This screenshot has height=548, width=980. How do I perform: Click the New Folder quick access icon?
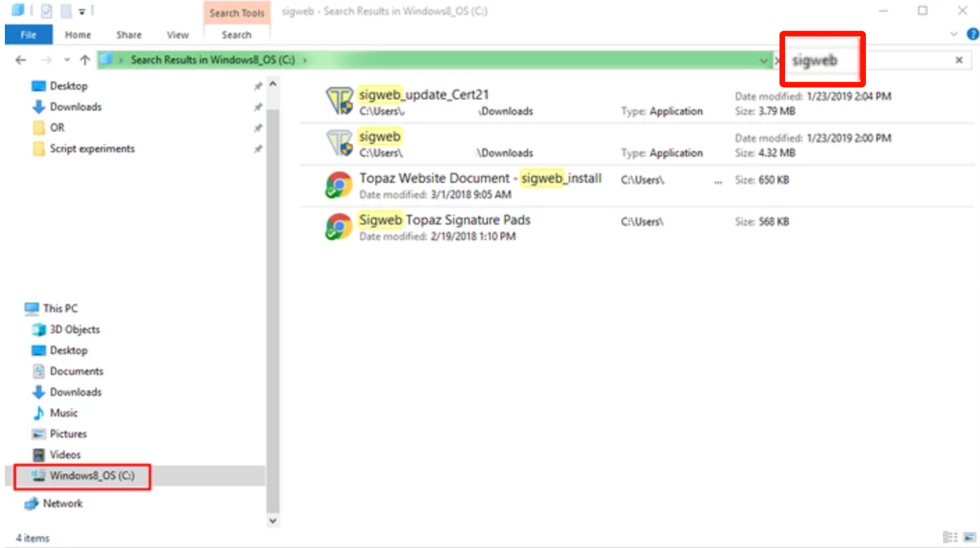65,11
